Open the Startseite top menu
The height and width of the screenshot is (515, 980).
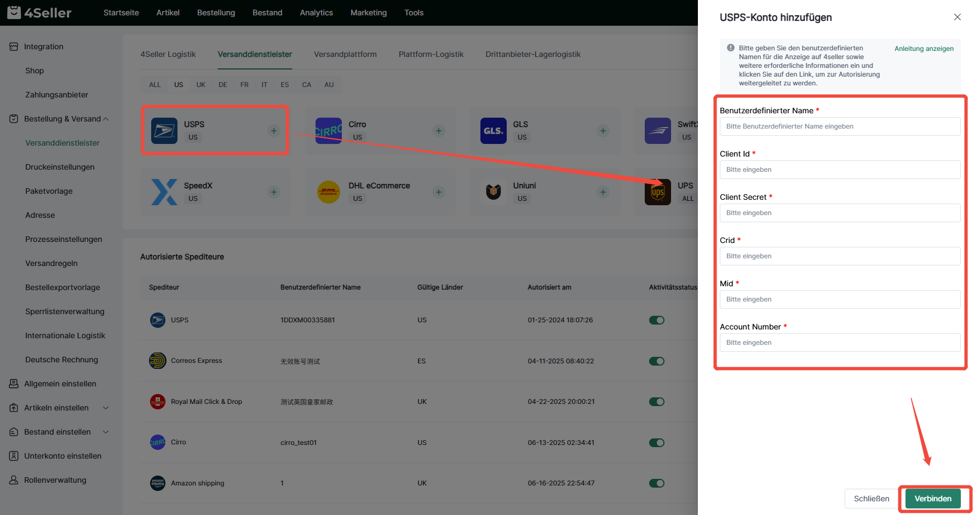coord(121,13)
